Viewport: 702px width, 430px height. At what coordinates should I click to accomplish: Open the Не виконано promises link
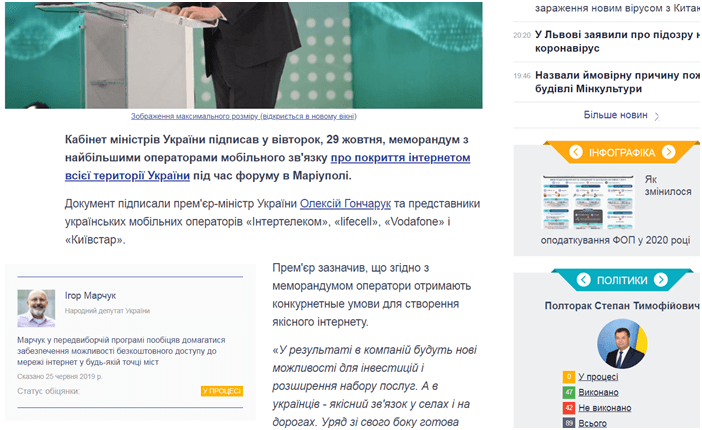tap(605, 408)
